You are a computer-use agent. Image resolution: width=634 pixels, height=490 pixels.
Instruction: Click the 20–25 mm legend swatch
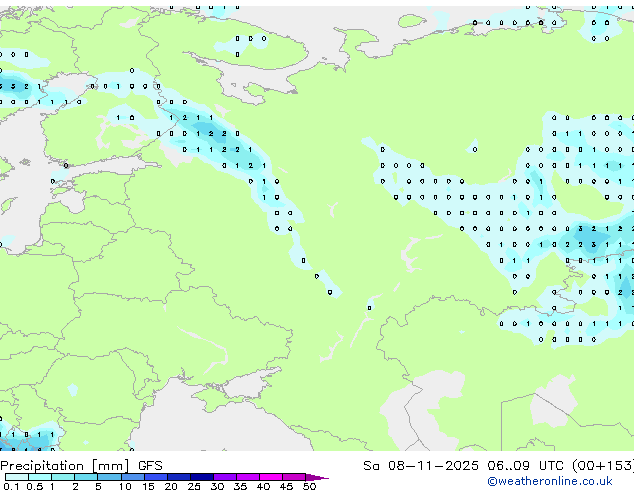click(179, 477)
